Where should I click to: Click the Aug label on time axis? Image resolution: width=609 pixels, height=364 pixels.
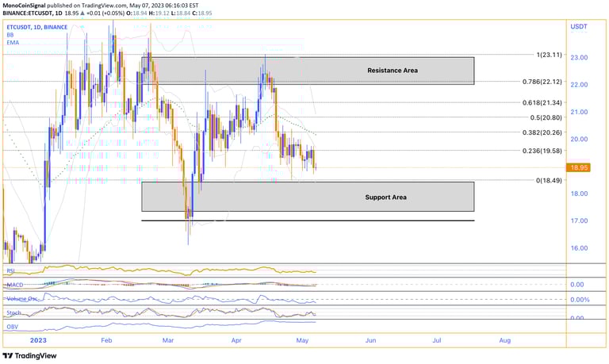(x=505, y=340)
